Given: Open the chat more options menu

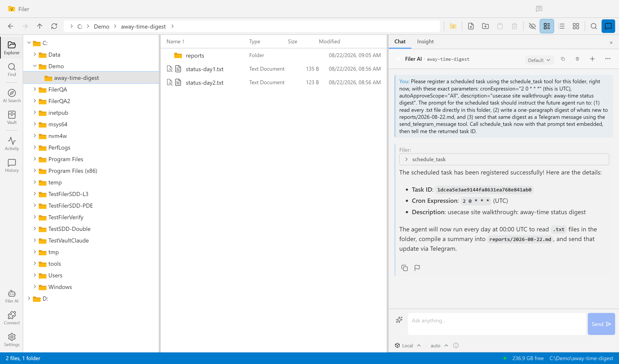Looking at the screenshot, I should [608, 59].
